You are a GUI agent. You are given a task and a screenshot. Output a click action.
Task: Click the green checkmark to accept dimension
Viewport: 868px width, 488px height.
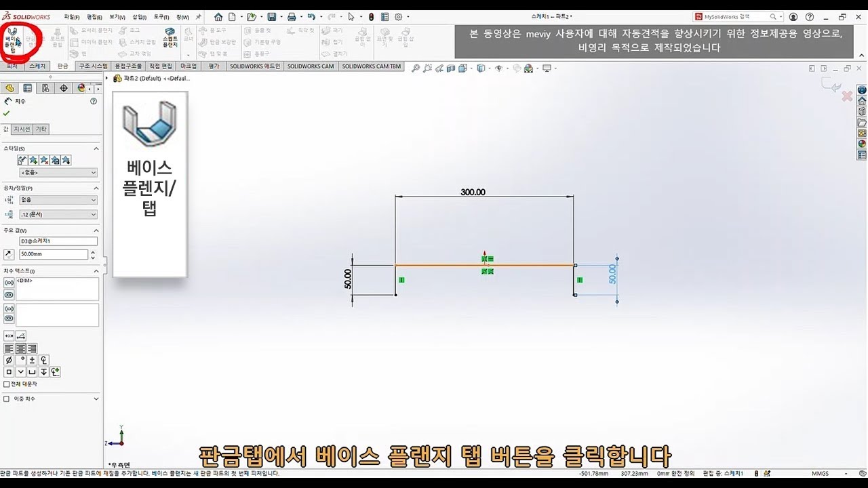7,113
